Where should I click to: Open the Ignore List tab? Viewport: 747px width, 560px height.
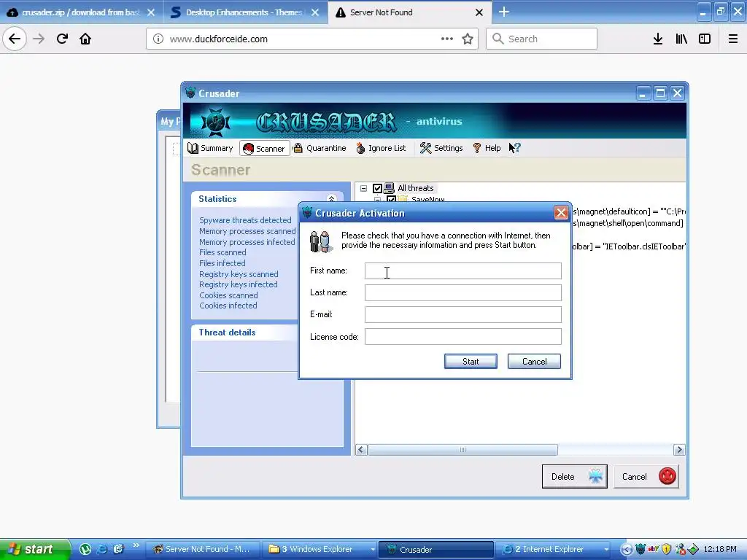381,148
